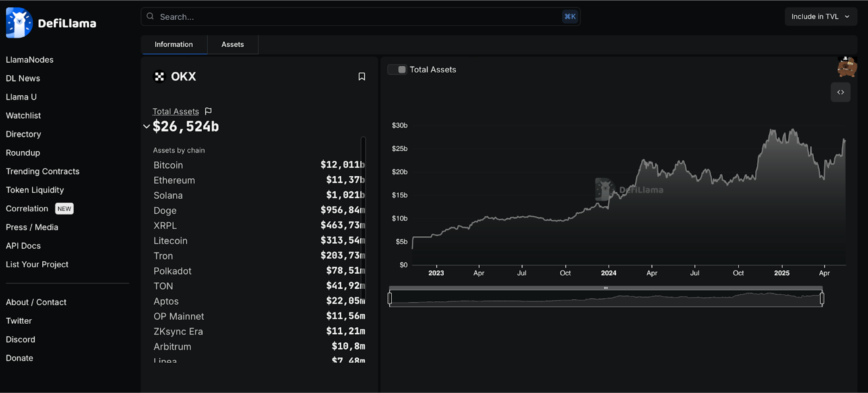
Task: Click the right handle of chart range slider
Action: point(822,298)
